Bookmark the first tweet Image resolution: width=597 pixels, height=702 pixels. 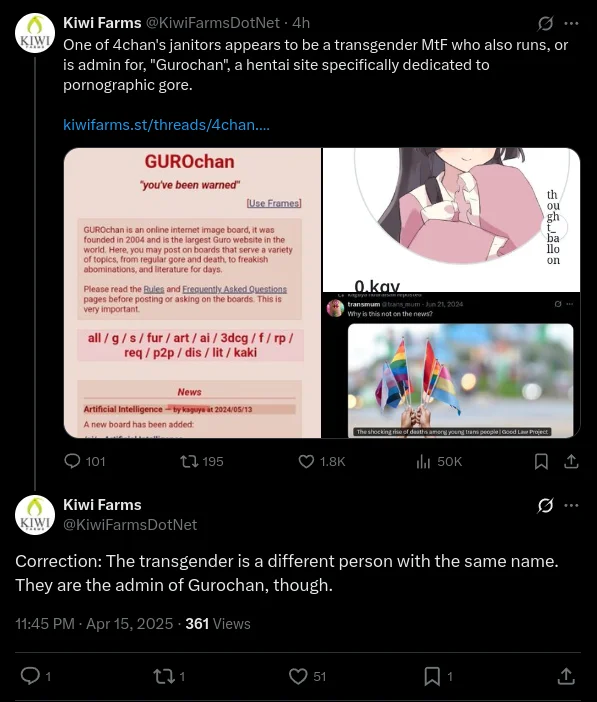click(541, 461)
